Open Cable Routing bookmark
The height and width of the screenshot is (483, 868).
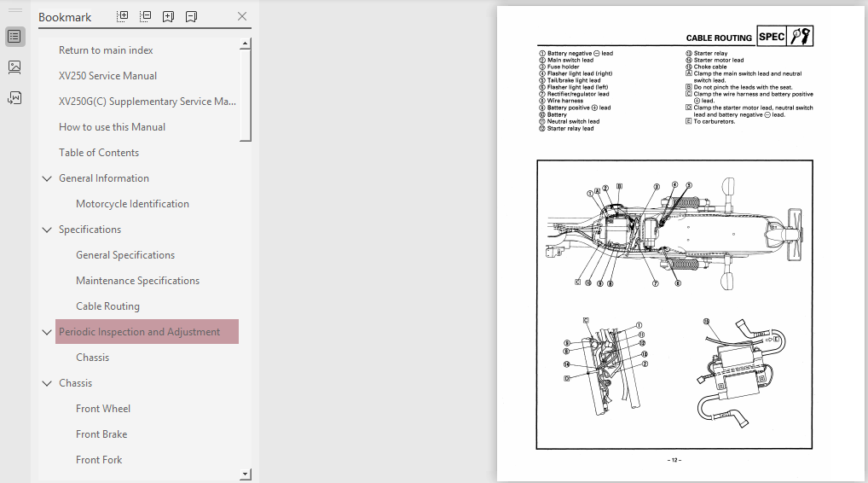point(107,306)
